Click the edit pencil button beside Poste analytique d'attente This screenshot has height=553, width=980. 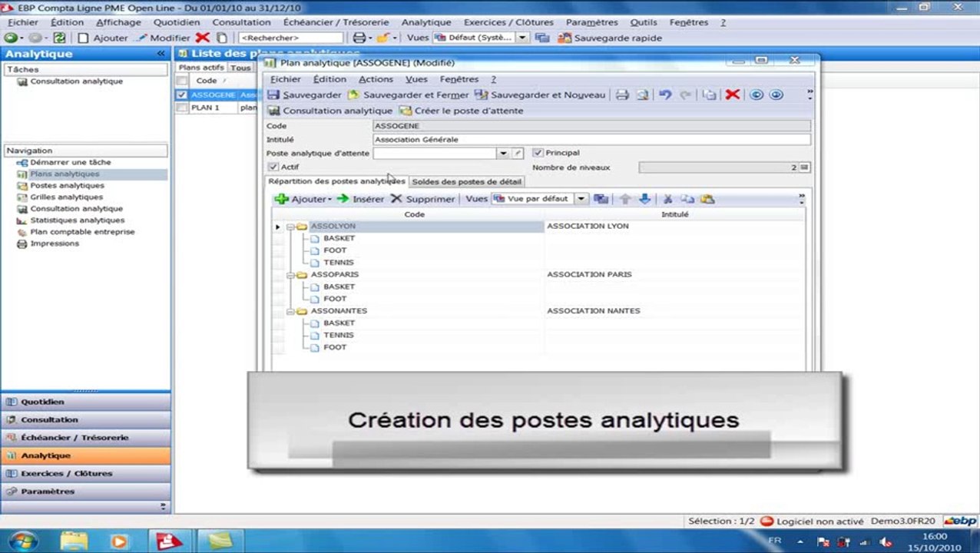coord(518,153)
